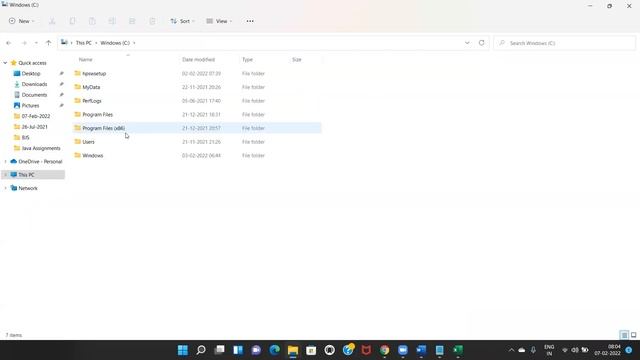
Task: Select the hpswsetup folder
Action: (197, 73)
